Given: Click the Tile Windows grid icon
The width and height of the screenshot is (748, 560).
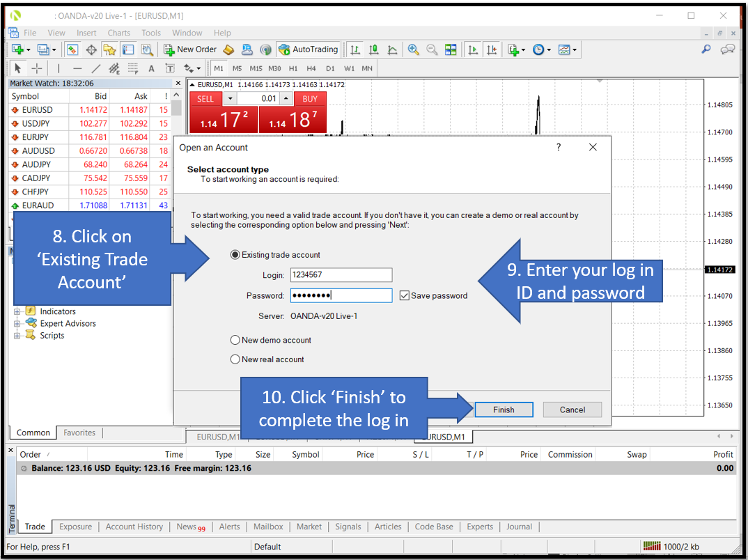Looking at the screenshot, I should (x=451, y=49).
